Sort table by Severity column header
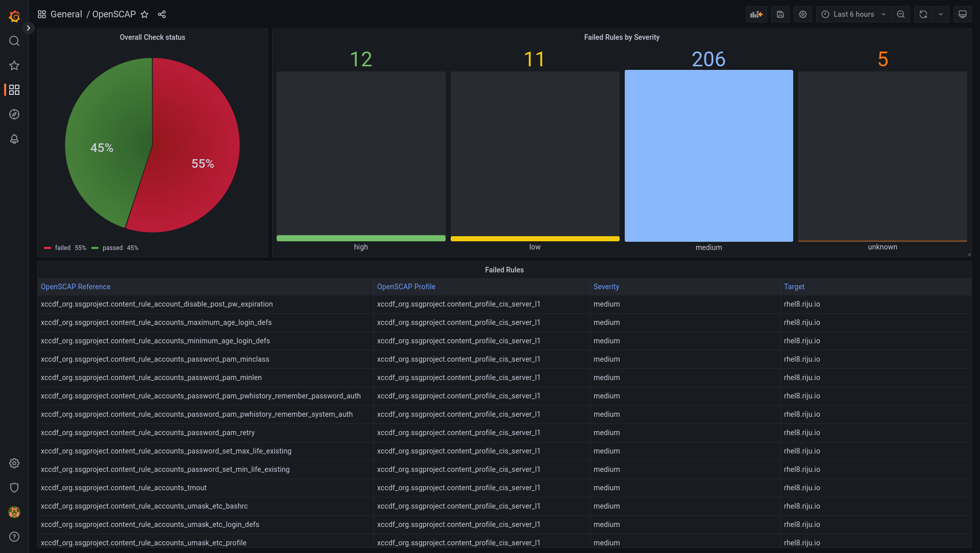 606,287
